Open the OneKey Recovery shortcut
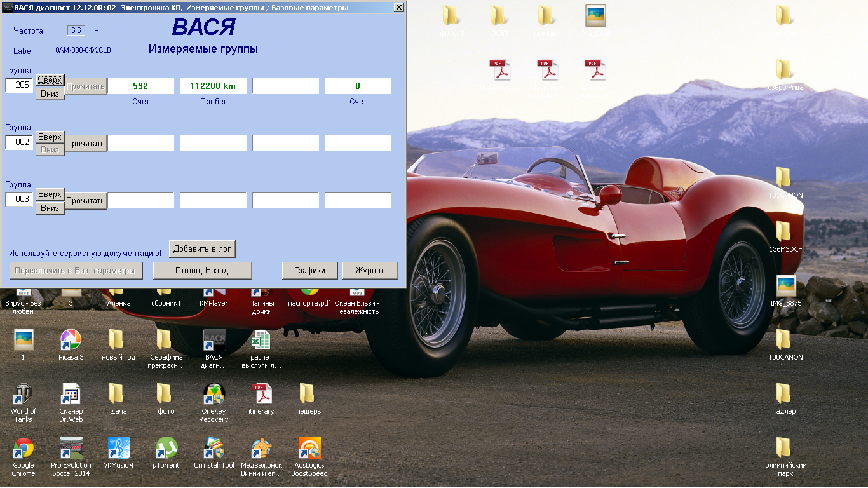Image resolution: width=868 pixels, height=488 pixels. [x=214, y=395]
